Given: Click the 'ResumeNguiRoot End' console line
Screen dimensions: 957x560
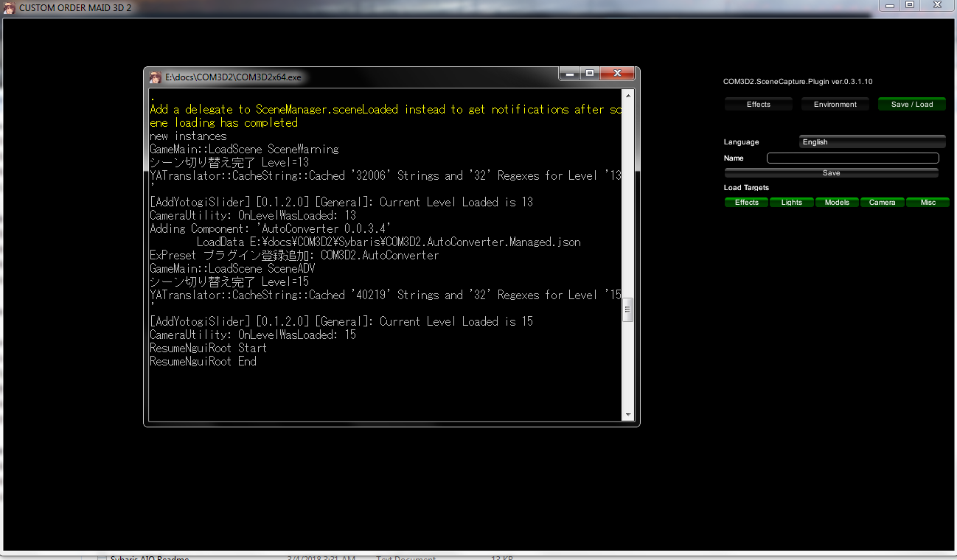Looking at the screenshot, I should pyautogui.click(x=203, y=361).
